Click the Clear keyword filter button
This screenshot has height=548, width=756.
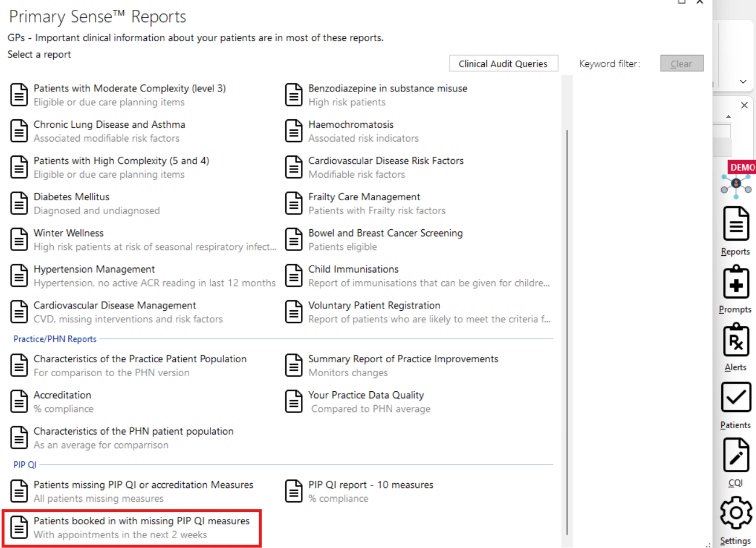tap(681, 64)
